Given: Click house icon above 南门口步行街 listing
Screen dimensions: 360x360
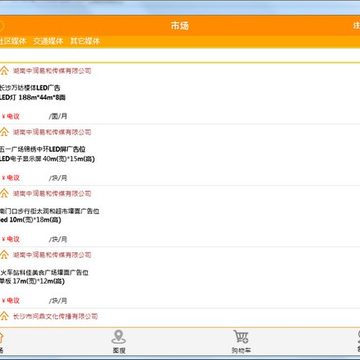Looking at the screenshot, I should click(x=4, y=193).
